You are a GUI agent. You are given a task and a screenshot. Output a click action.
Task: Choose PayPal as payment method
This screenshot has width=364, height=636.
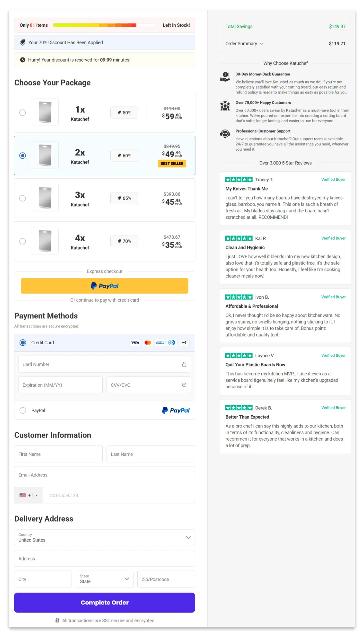pos(23,410)
